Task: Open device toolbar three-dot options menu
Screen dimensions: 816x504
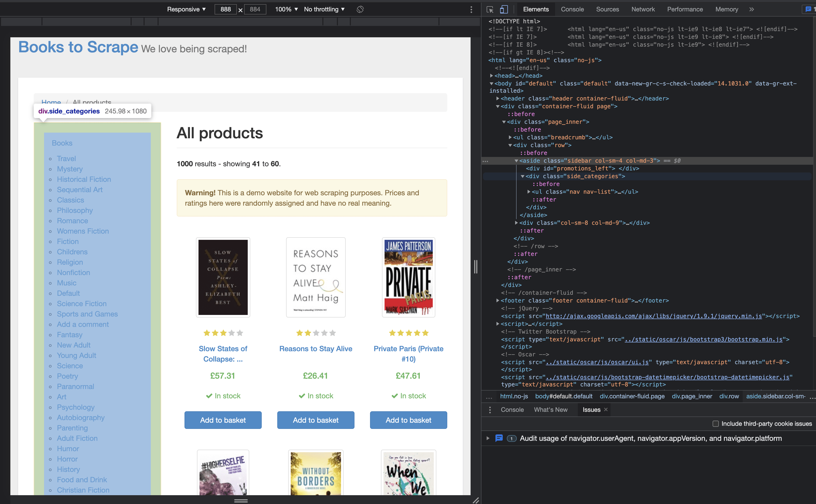Action: click(x=471, y=9)
